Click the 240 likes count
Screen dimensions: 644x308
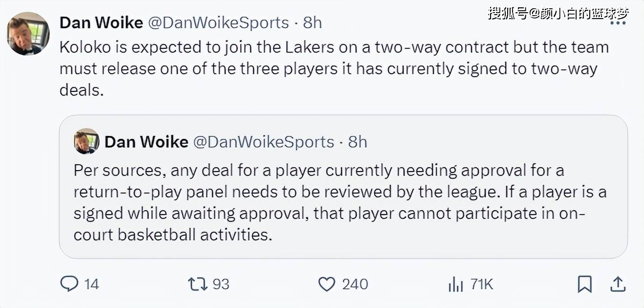[x=355, y=284]
